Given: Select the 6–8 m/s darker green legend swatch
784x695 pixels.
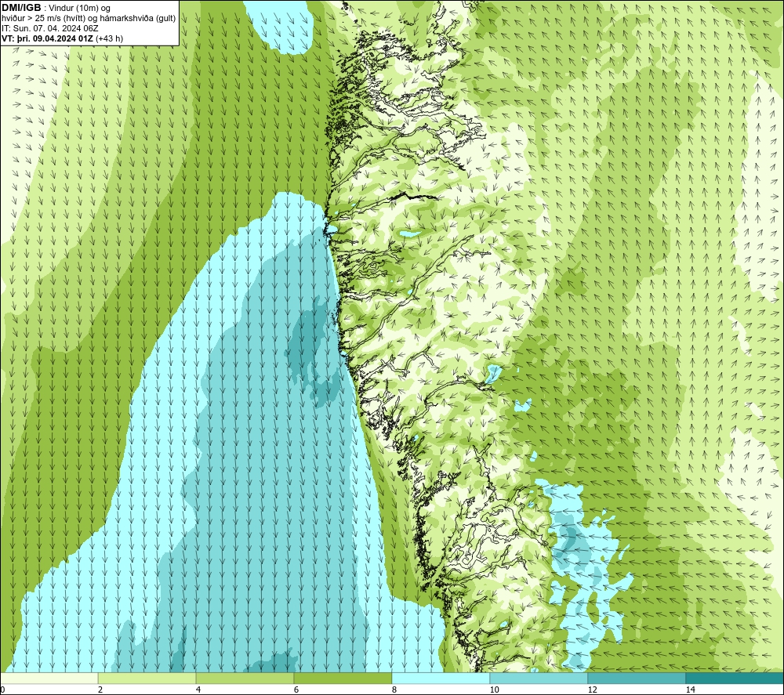Looking at the screenshot, I should 343,678.
